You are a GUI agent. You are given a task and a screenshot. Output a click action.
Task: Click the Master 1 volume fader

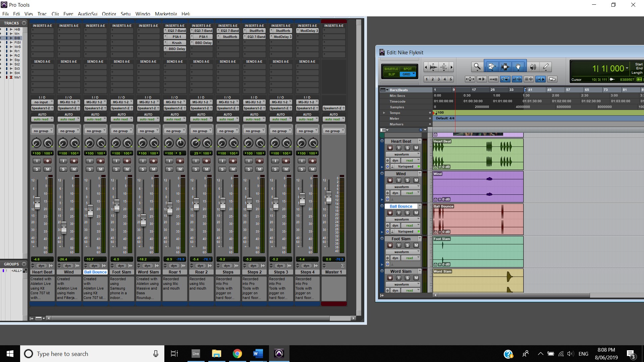coord(329,198)
